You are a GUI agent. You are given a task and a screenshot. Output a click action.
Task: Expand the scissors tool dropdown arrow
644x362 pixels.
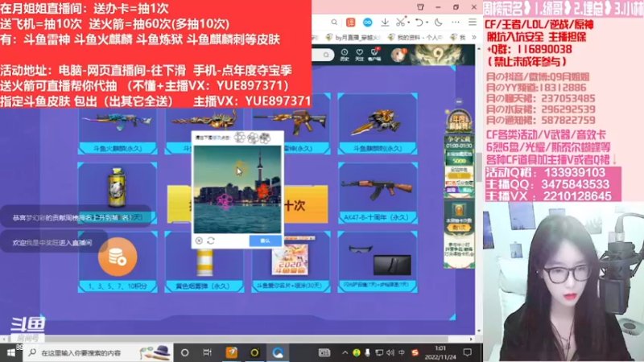coord(409,23)
